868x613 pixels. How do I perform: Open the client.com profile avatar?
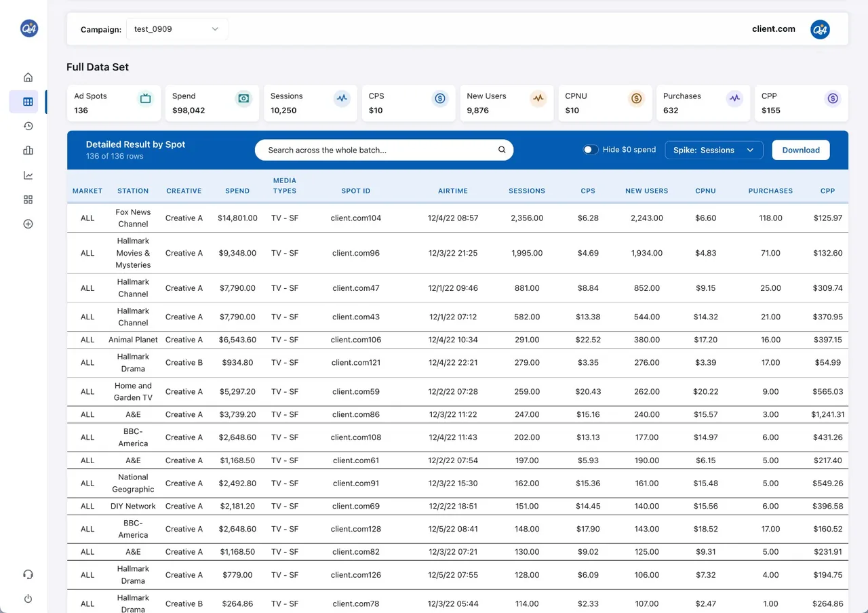click(820, 29)
